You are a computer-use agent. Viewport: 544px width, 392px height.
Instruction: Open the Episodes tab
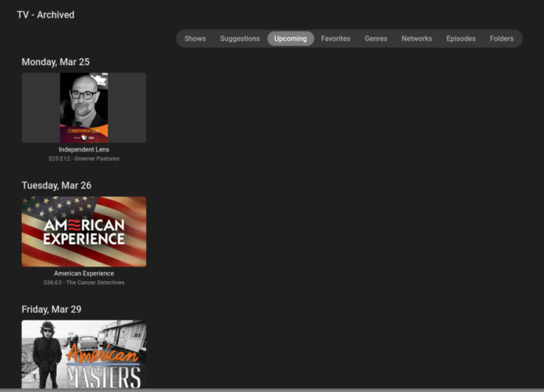click(x=461, y=38)
